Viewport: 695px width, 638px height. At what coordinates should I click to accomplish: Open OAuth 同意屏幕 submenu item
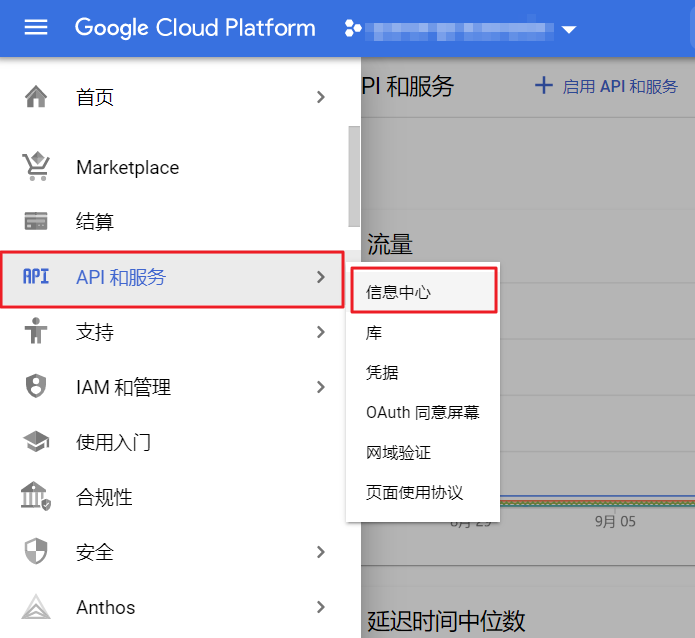coord(422,412)
